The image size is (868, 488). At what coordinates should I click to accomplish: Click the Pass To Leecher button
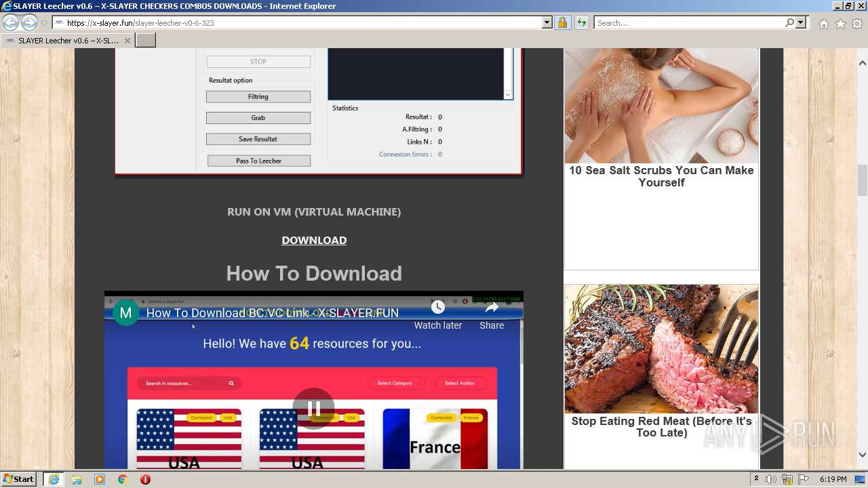(259, 161)
